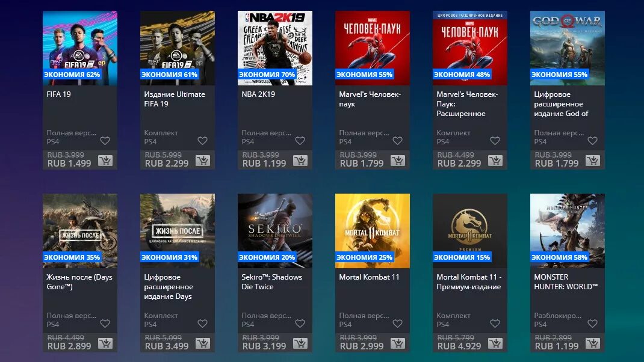This screenshot has height=362, width=644.
Task: Open the Sekiro: Shadows Die Twice title link
Action: 272,282
